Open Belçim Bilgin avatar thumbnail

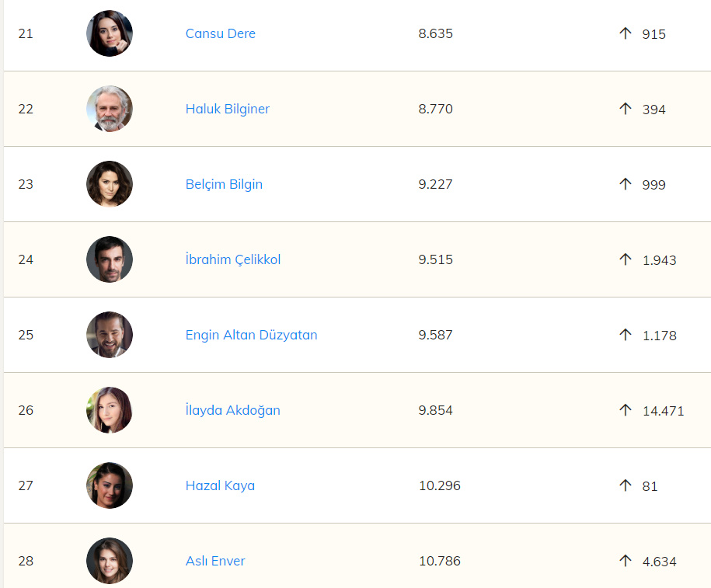click(x=110, y=184)
